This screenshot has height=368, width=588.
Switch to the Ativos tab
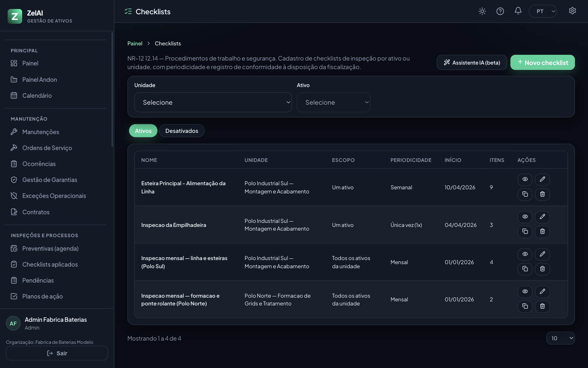(143, 131)
